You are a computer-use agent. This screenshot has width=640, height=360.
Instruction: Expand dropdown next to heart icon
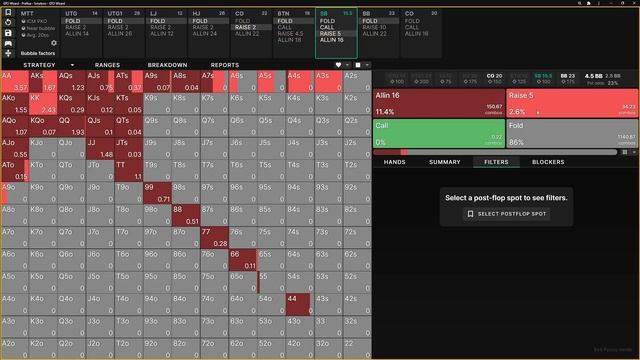tap(347, 65)
